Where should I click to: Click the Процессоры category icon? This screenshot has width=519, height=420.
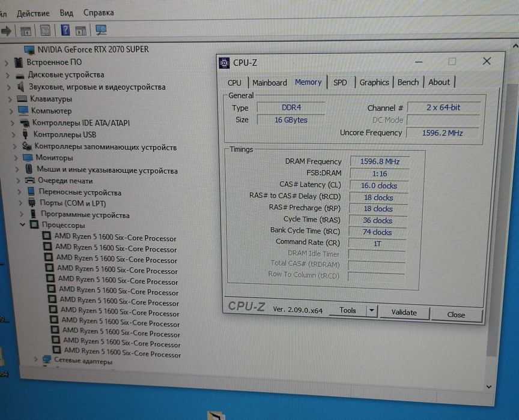point(34,224)
